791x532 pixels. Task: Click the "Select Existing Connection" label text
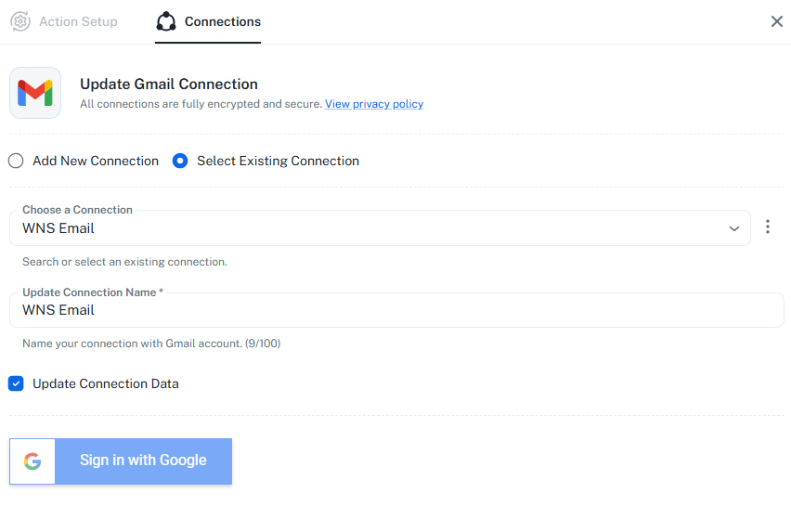278,161
